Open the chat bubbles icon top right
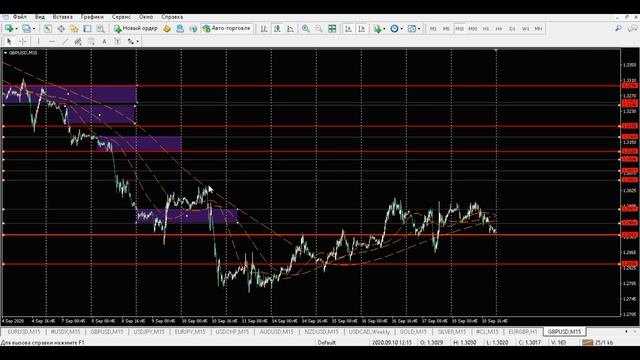 [x=632, y=29]
